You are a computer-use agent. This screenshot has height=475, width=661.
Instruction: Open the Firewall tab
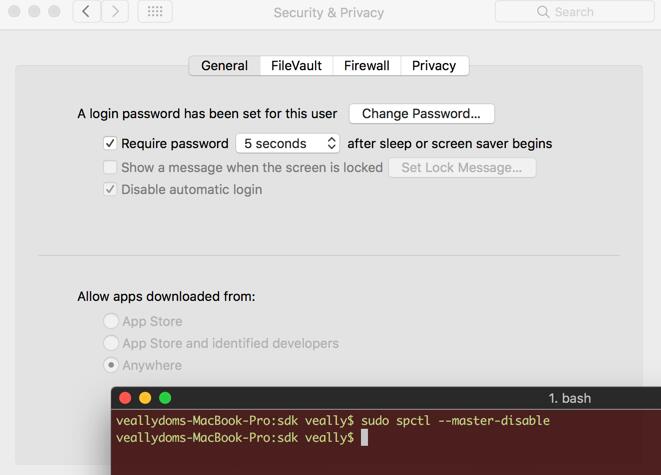(367, 66)
